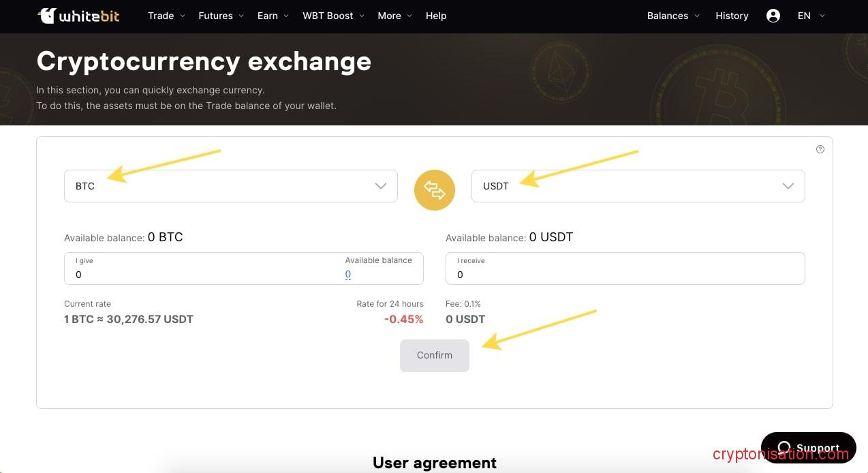Click the WhiteBIT logo
The width and height of the screenshot is (868, 473).
click(x=78, y=16)
